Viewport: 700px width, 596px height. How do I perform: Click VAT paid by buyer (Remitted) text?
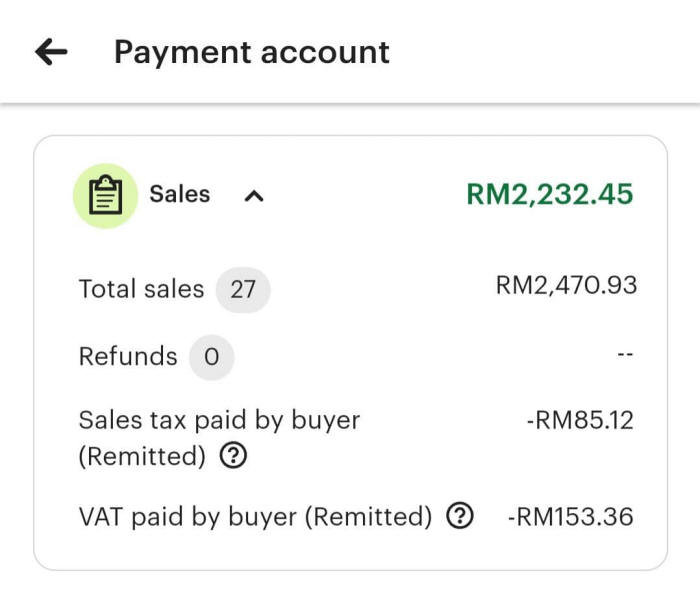(x=255, y=517)
